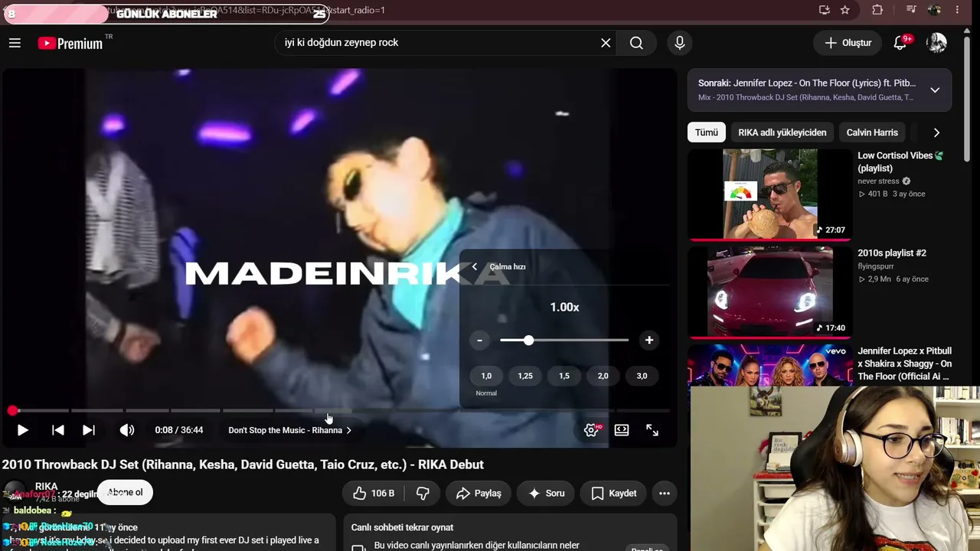Play the video

(x=23, y=430)
